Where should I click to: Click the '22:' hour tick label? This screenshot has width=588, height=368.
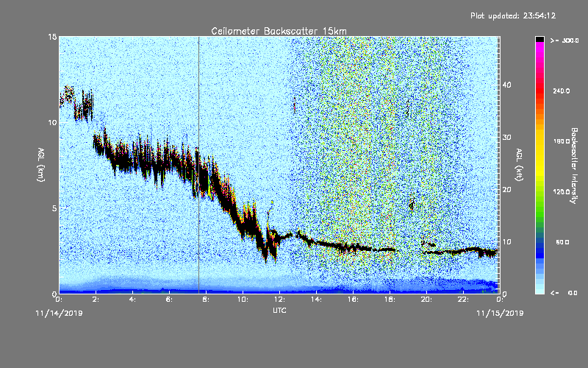(464, 300)
